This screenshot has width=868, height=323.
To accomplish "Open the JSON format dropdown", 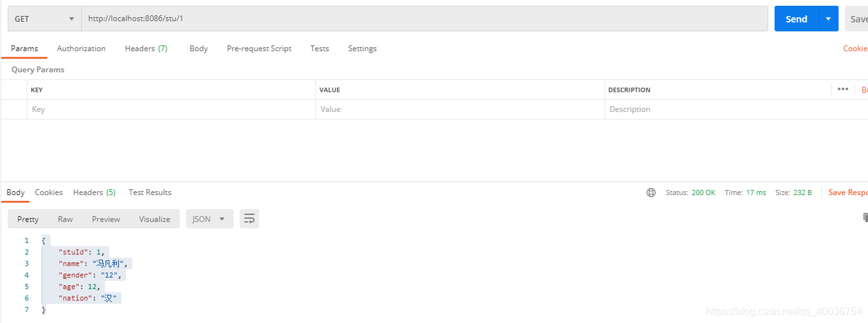I will click(209, 219).
